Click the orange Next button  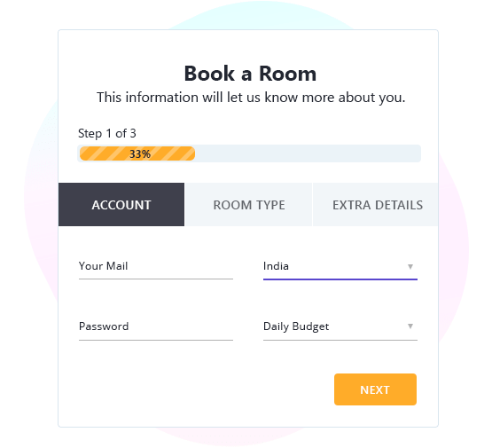coord(375,389)
